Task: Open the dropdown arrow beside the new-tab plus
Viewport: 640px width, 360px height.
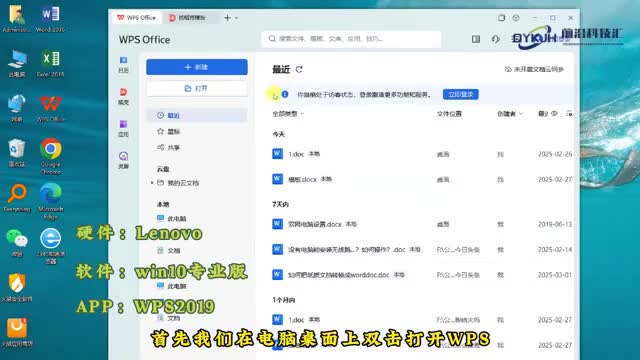Action: [237, 18]
